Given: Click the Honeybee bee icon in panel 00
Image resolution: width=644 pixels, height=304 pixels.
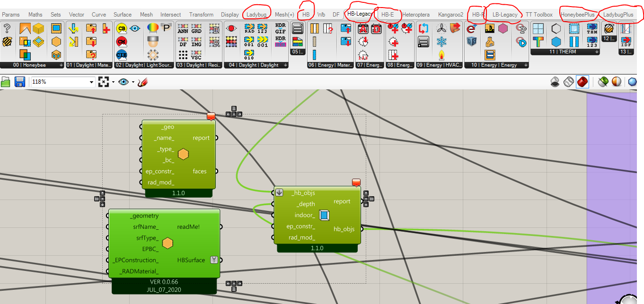Looking at the screenshot, I should point(7,42).
